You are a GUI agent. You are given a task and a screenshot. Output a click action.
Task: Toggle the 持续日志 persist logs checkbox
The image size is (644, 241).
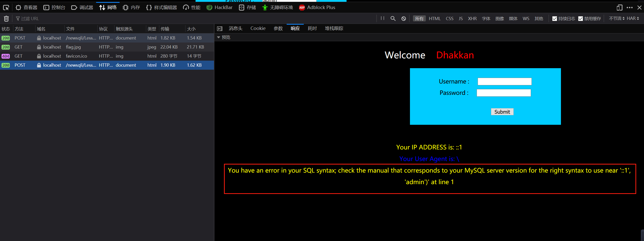(x=555, y=19)
